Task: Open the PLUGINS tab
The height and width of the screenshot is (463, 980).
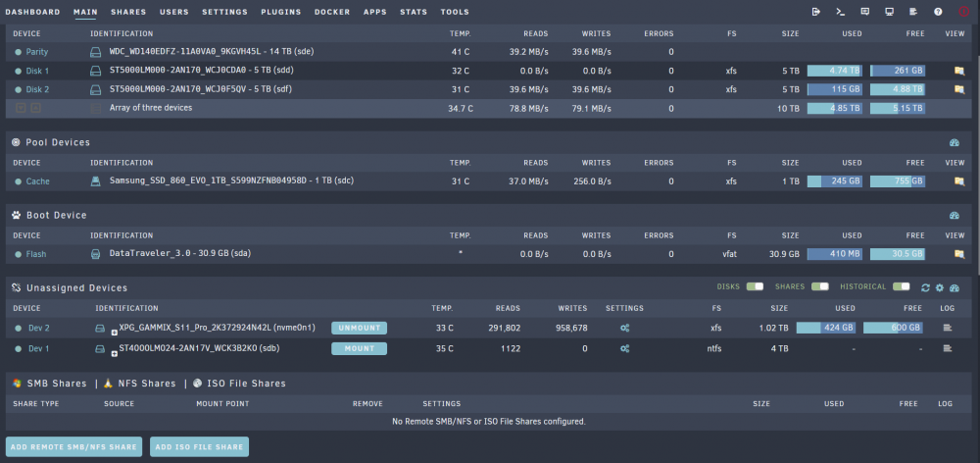Action: [x=281, y=12]
